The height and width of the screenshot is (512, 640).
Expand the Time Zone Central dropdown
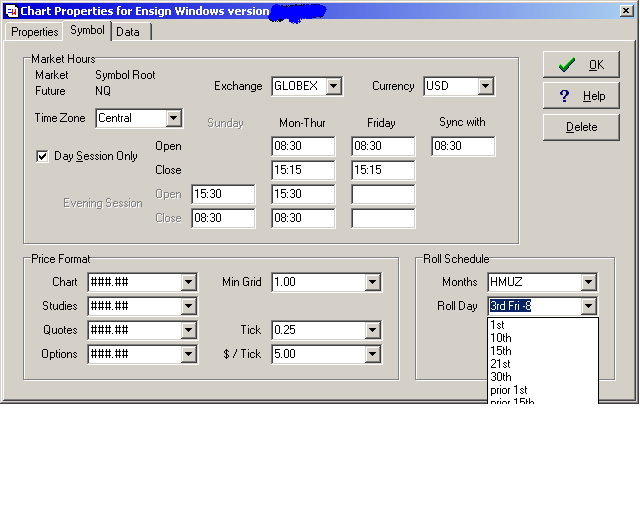pyautogui.click(x=174, y=118)
